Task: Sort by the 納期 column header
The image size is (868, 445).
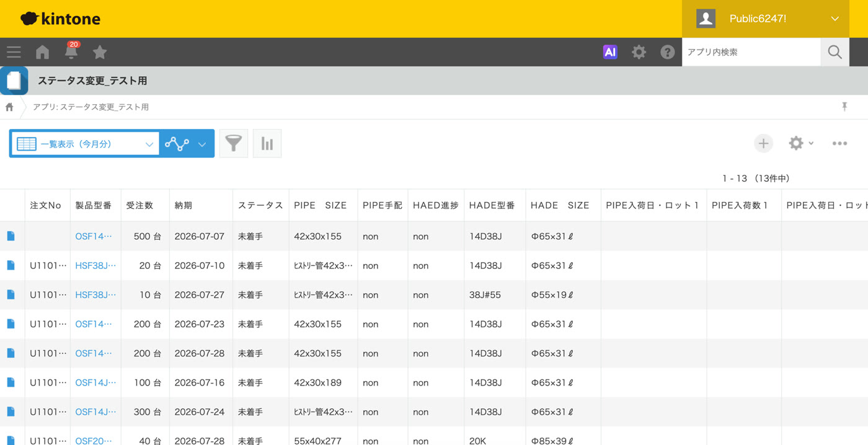Action: point(184,205)
